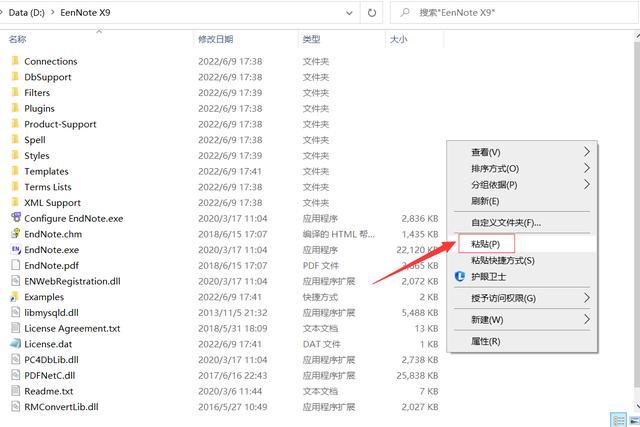Screen dimensions: 640x427
Task: Click the Readme.txt file icon
Action: click(x=16, y=391)
